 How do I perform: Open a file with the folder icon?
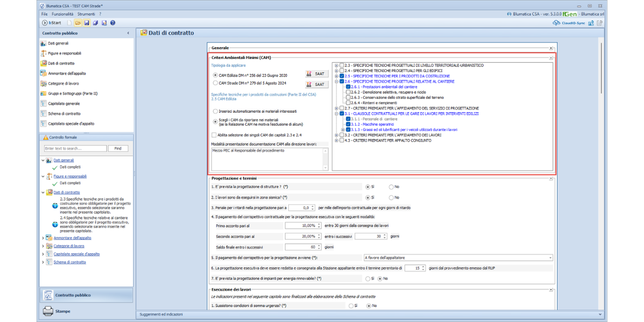(78, 23)
